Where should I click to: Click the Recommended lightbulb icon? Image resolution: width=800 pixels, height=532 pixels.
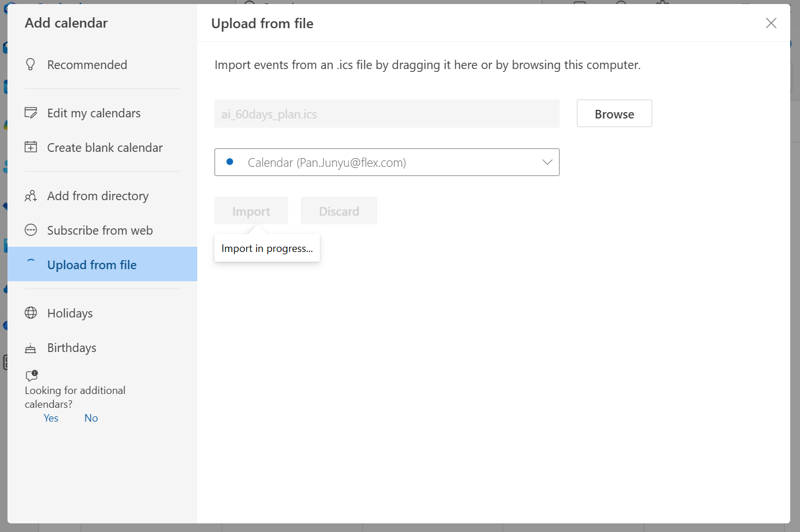pos(31,64)
